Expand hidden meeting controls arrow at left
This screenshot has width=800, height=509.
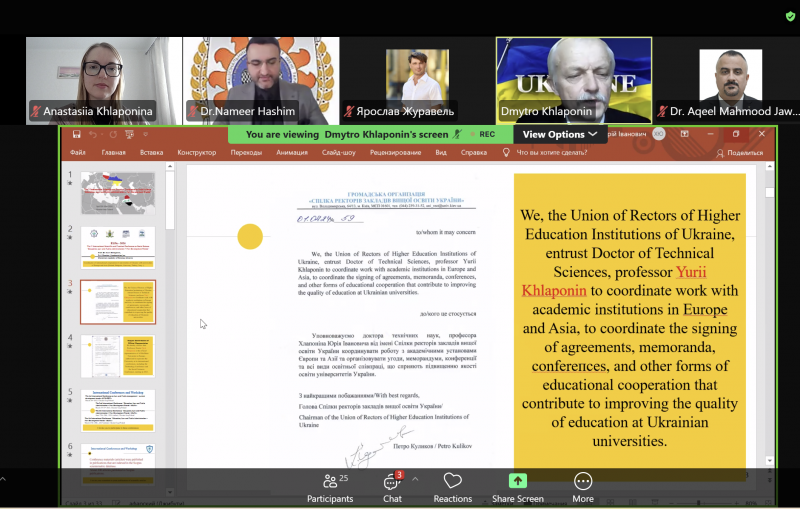3,480
